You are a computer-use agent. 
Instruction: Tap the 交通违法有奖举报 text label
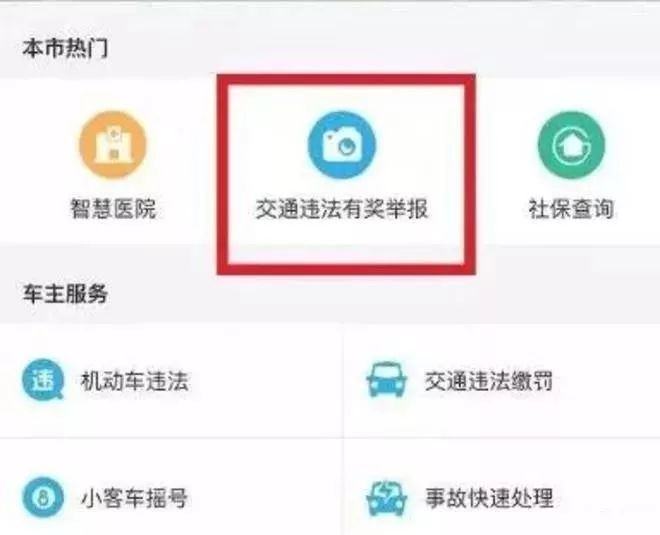tap(342, 208)
